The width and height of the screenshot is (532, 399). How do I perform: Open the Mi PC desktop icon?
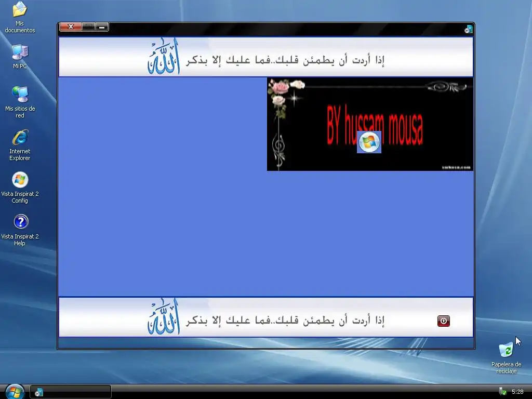[20, 56]
